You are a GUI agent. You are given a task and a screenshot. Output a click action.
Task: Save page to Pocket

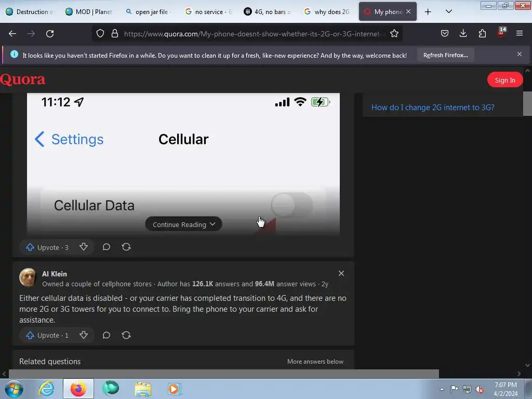tap(445, 34)
